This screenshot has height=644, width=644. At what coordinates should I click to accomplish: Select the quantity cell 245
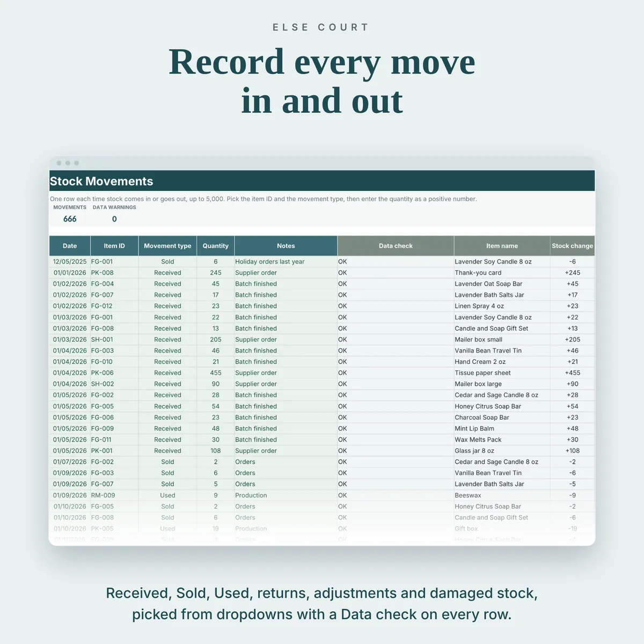pyautogui.click(x=216, y=273)
